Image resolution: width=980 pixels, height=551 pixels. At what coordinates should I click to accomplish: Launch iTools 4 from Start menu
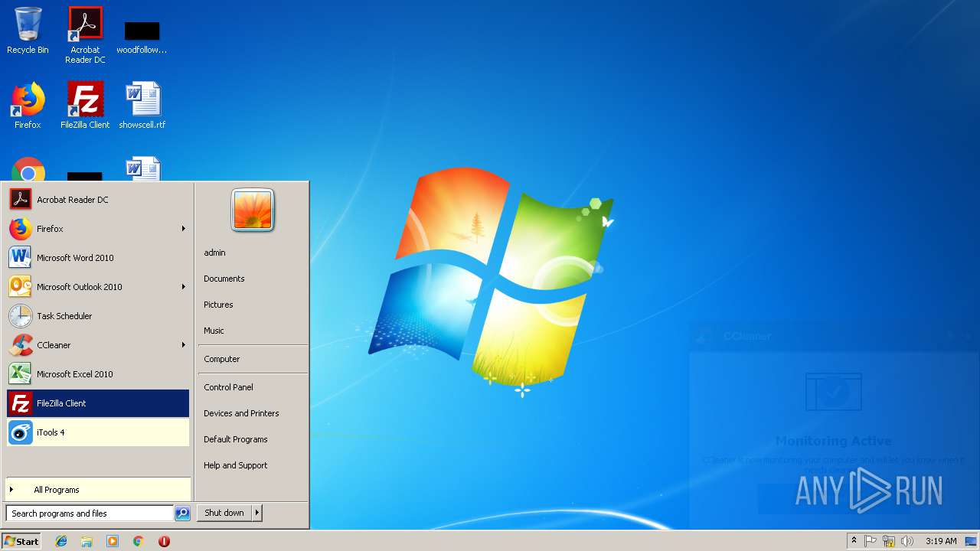[98, 432]
